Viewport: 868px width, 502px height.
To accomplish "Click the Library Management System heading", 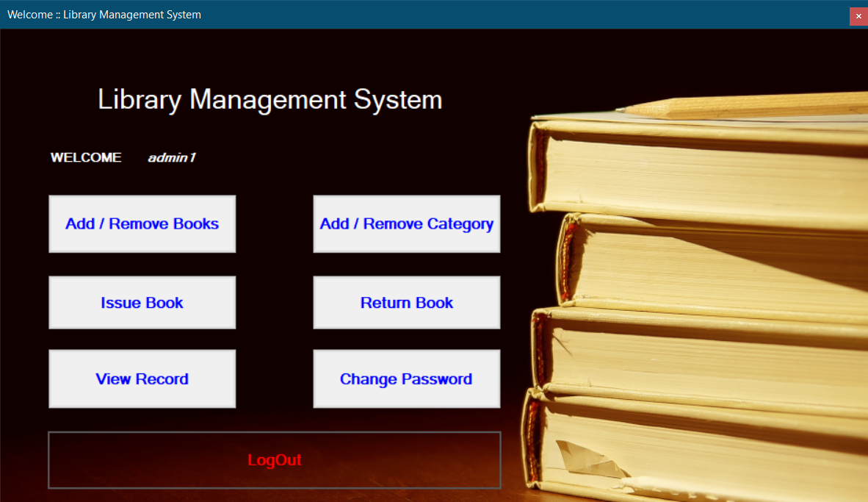I will coord(270,99).
